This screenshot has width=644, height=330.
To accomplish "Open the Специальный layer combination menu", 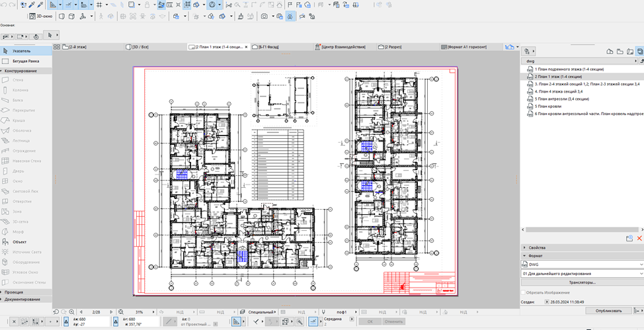I will pos(260,312).
